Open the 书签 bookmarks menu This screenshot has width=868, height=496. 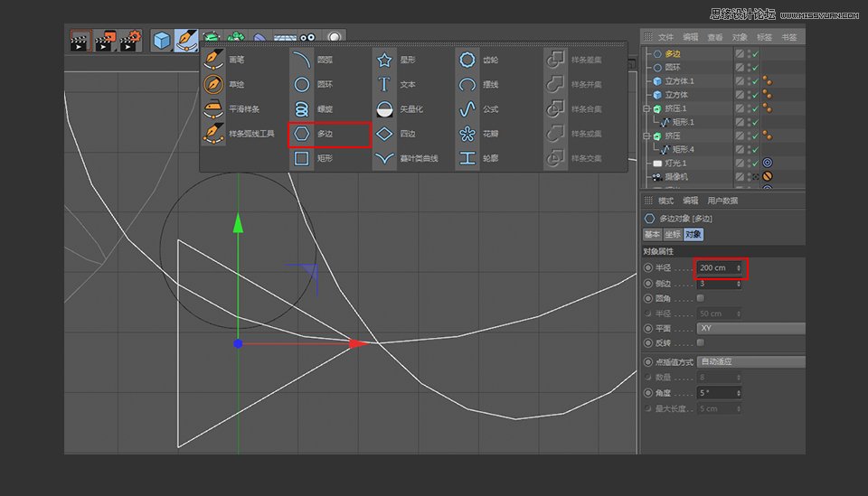coord(788,37)
